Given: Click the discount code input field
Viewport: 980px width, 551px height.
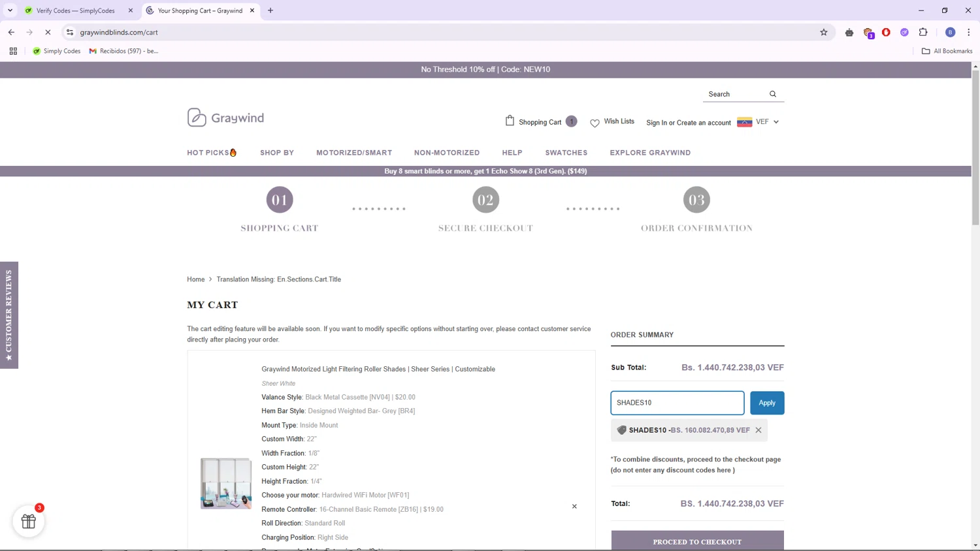Looking at the screenshot, I should (x=678, y=403).
